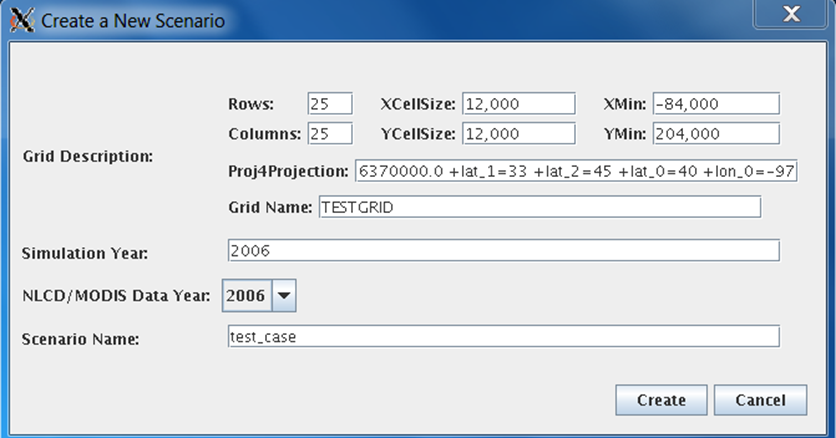This screenshot has width=836, height=438.
Task: Click the Grid Description label
Action: pyautogui.click(x=88, y=157)
